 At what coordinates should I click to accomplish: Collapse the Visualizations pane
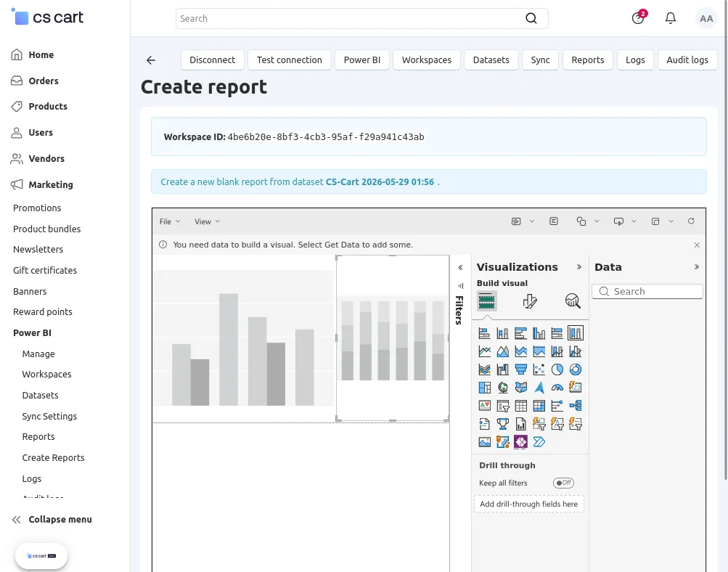pos(579,267)
